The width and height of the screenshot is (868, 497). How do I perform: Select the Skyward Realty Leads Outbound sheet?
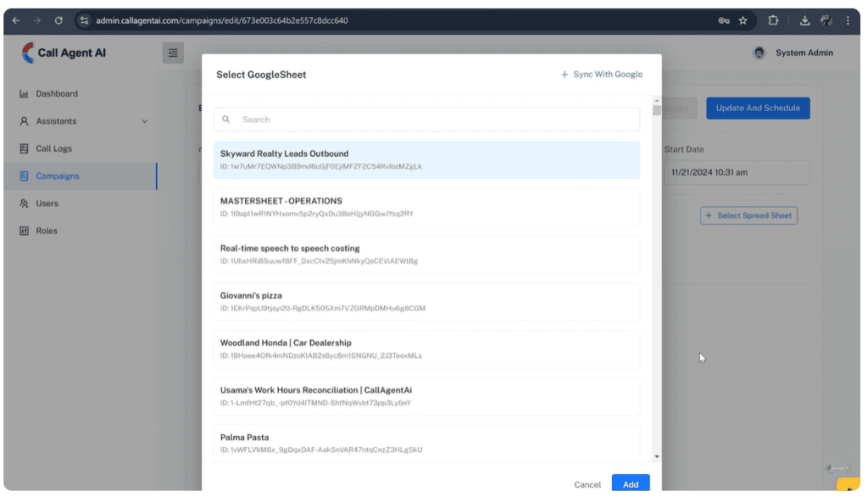(427, 159)
